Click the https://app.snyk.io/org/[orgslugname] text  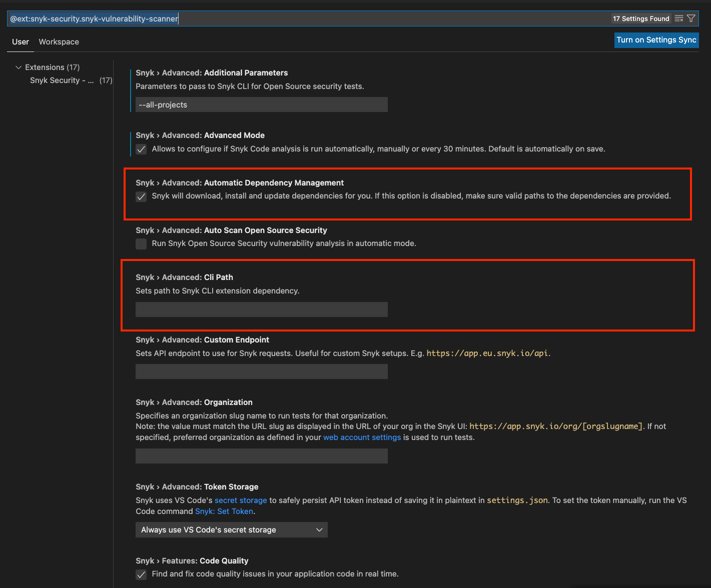click(x=556, y=426)
